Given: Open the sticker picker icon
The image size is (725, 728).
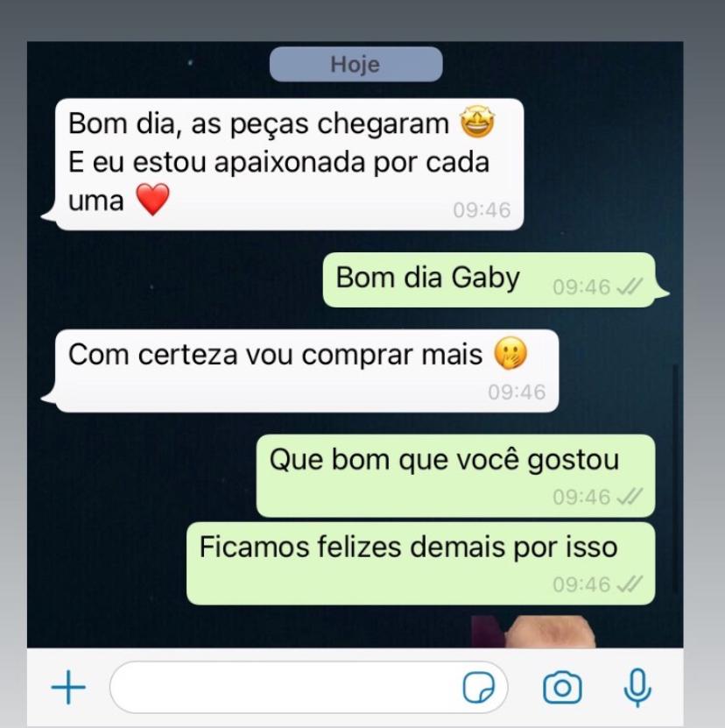Looking at the screenshot, I should 479,688.
